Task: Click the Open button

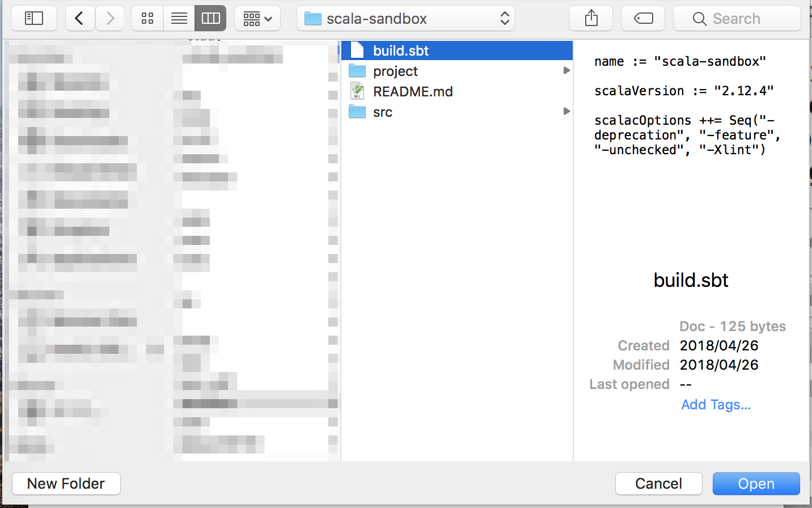Action: [756, 483]
